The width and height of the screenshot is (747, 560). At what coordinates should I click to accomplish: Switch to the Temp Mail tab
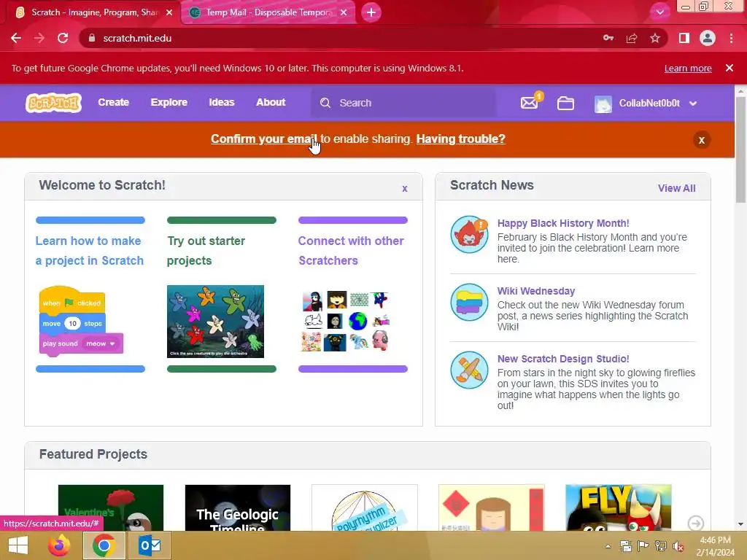point(268,12)
